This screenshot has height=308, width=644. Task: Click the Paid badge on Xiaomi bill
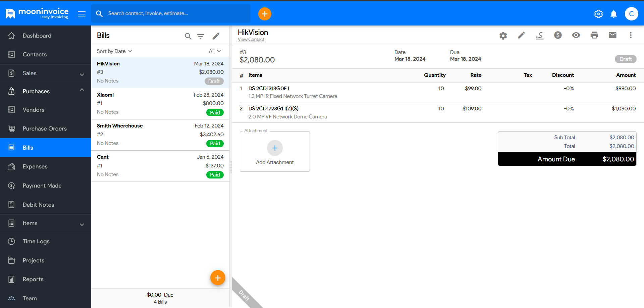tap(215, 113)
